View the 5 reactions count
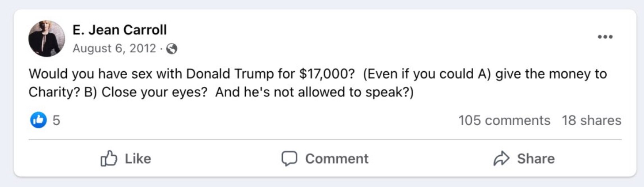Viewport: 644px width, 187px height. pos(56,120)
